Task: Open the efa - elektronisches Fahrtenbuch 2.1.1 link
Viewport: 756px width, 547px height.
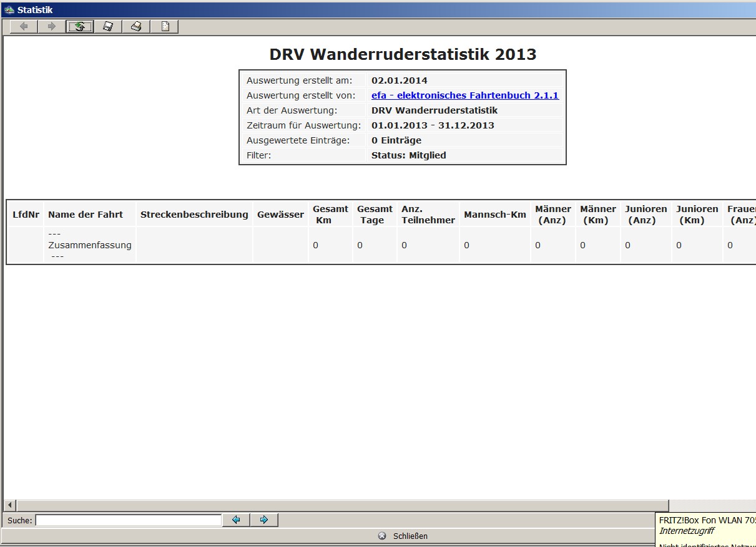Action: click(x=466, y=95)
